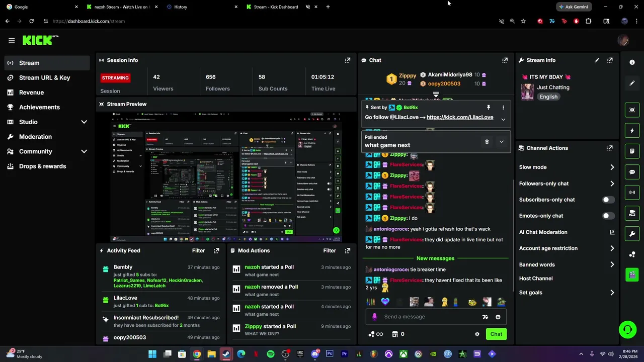
Task: Open the user avatar at top right
Action: (x=623, y=40)
